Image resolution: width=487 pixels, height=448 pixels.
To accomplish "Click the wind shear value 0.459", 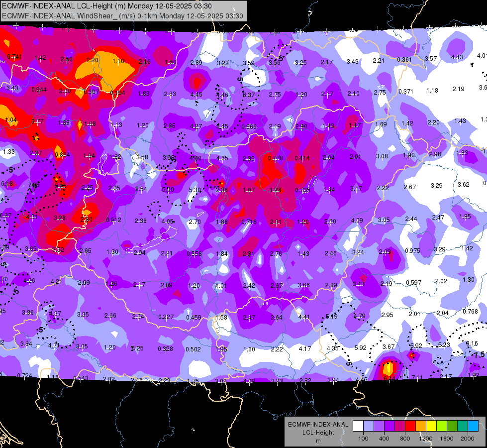I will 194,318.
